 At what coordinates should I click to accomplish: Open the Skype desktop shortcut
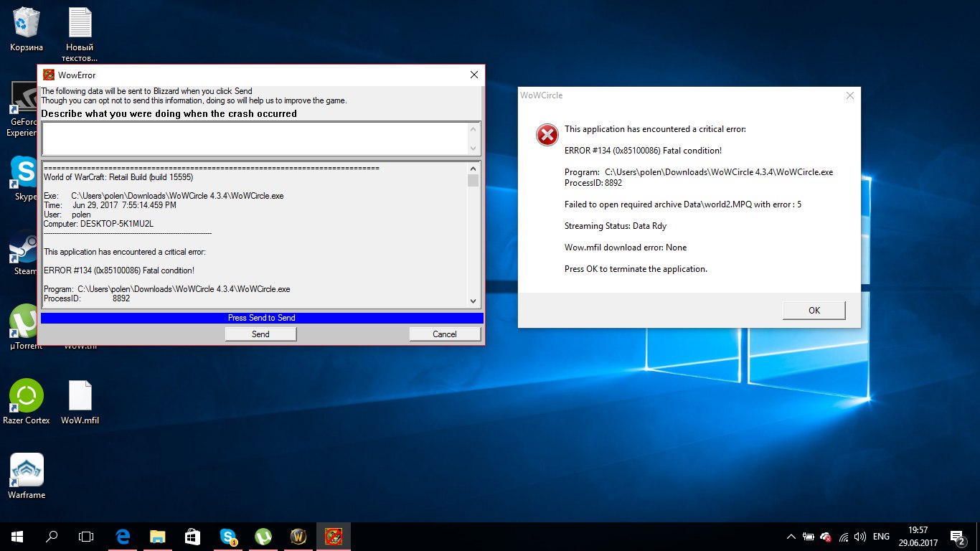click(x=24, y=176)
